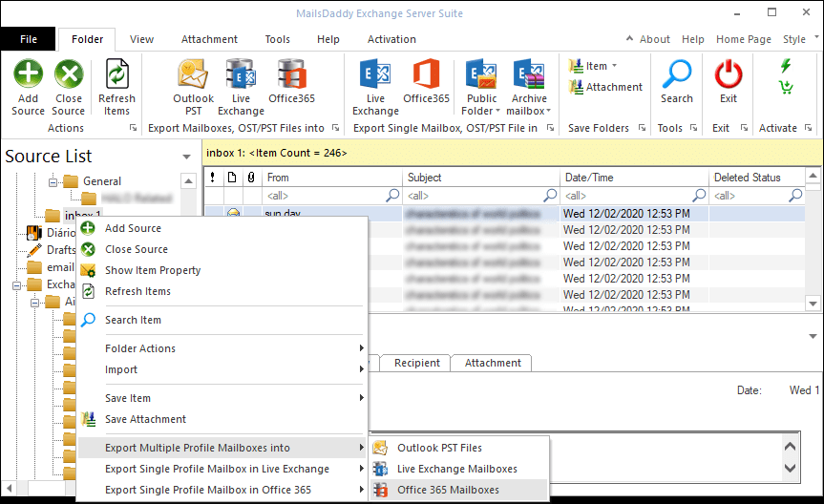
Task: Choose Office365 under Export Mailboxes group
Action: (x=291, y=81)
